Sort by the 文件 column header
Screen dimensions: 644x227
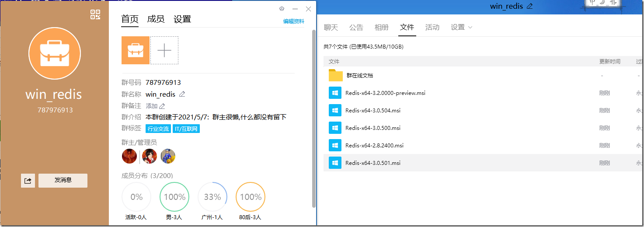tap(334, 62)
